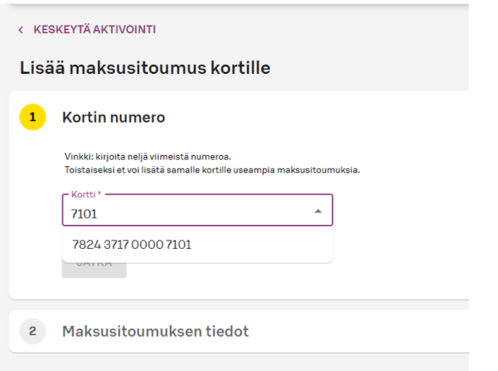The image size is (498, 371).
Task: Click the typed value 7101 in the field
Action: point(84,214)
